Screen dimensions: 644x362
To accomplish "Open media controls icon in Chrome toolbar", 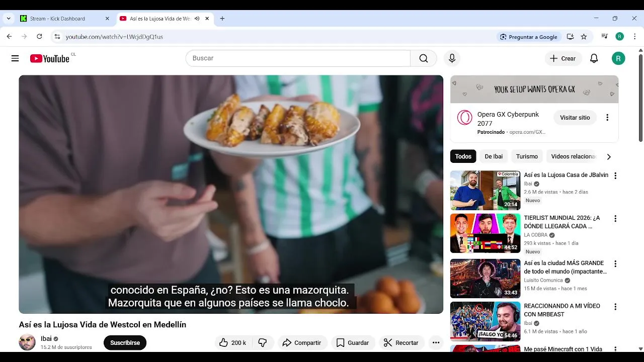I will click(604, 37).
